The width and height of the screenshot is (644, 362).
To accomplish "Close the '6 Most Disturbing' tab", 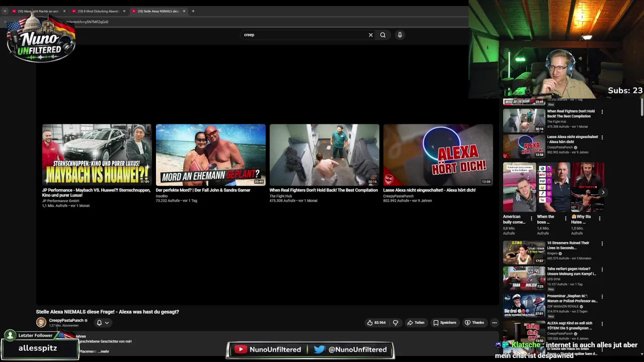I will point(124,11).
